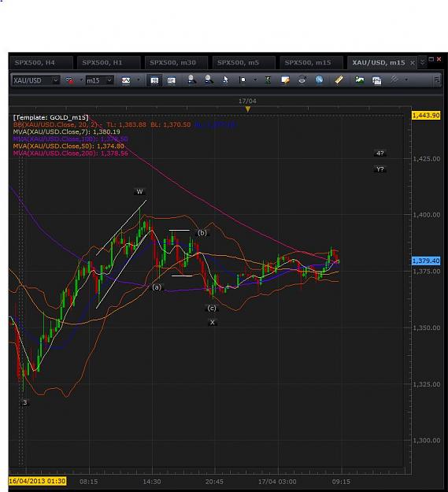Viewport: 448px width, 492px height.
Task: Click the eye visibility toolbar icon
Action: (302, 80)
